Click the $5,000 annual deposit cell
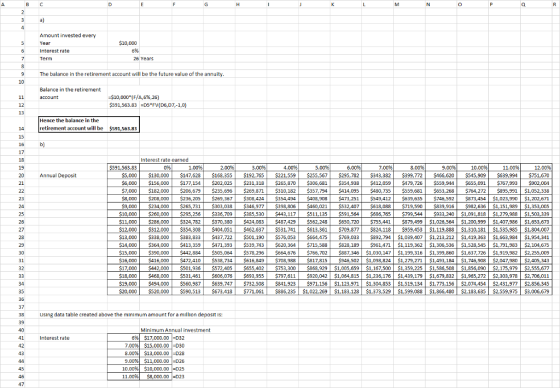Screen dimensions: 560x388 pyautogui.click(x=124, y=175)
